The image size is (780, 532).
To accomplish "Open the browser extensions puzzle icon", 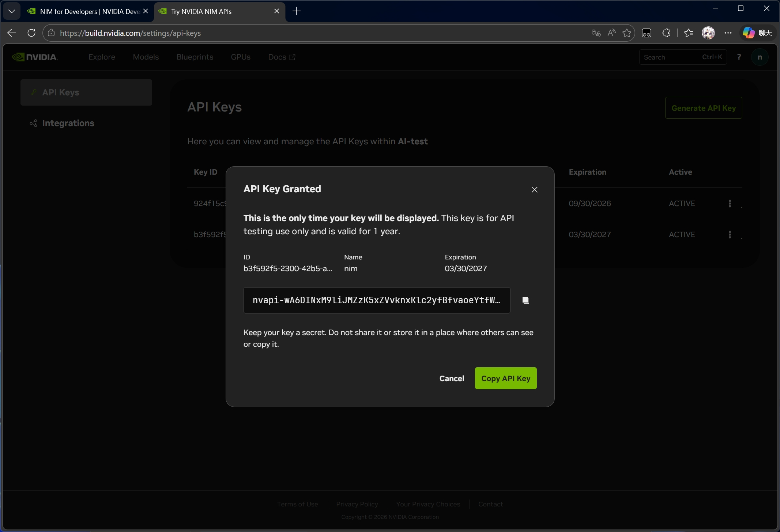I will point(666,33).
